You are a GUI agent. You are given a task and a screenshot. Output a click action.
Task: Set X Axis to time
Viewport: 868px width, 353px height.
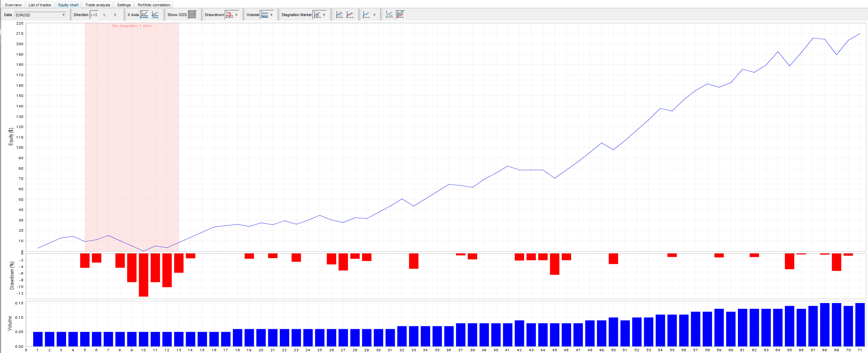point(155,15)
